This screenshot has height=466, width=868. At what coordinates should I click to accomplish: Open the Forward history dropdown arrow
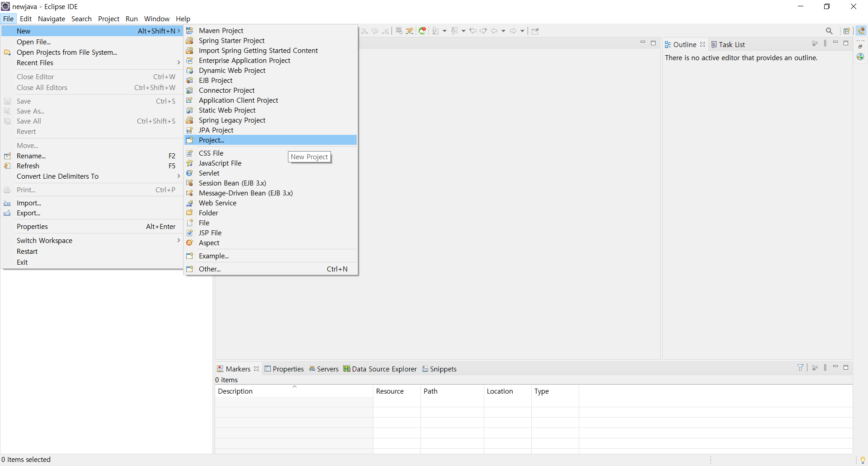point(522,31)
